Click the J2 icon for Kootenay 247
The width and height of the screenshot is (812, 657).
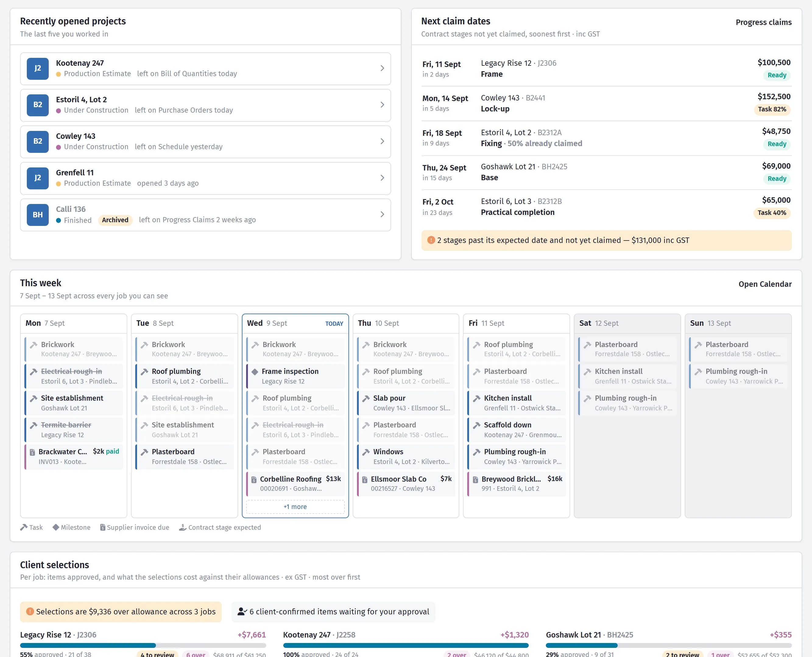pos(37,69)
